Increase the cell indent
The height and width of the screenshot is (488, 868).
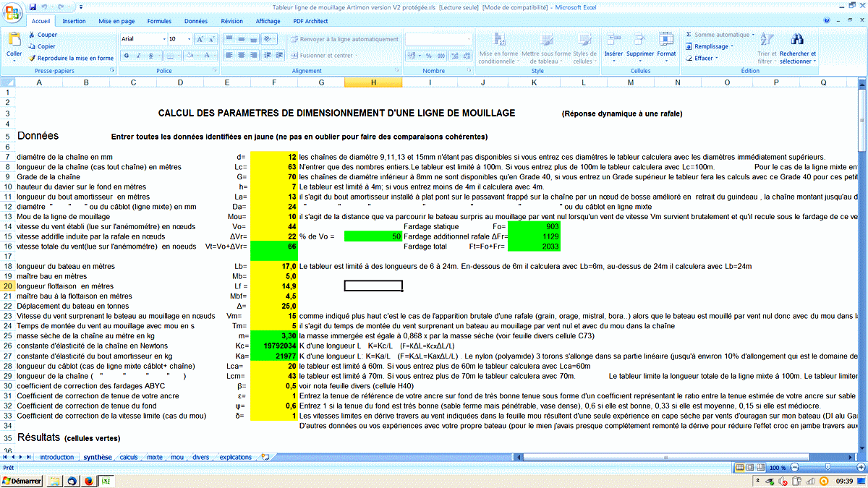click(281, 55)
